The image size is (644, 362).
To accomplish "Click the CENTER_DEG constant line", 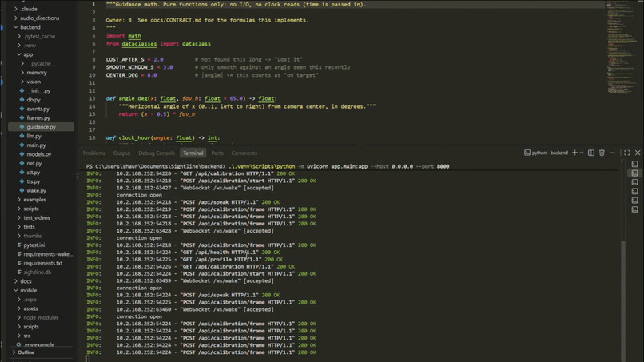I will point(212,75).
